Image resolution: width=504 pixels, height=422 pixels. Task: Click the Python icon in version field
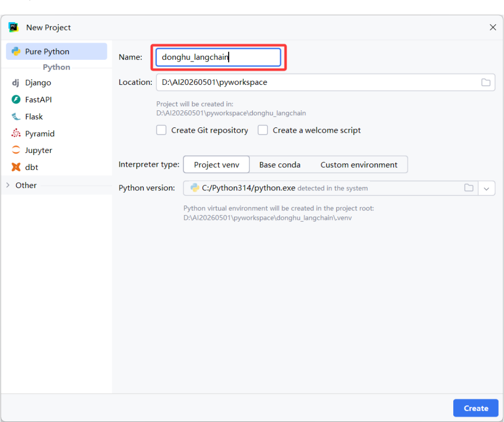194,188
